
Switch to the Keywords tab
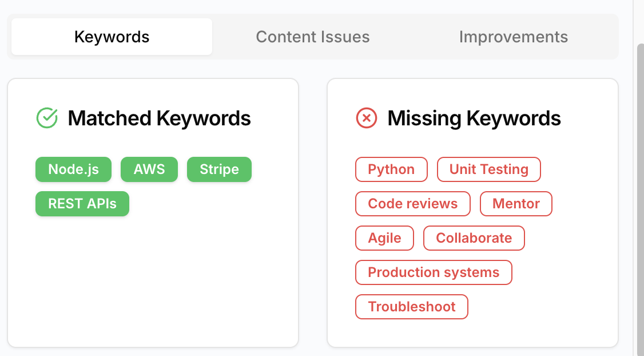click(x=112, y=37)
